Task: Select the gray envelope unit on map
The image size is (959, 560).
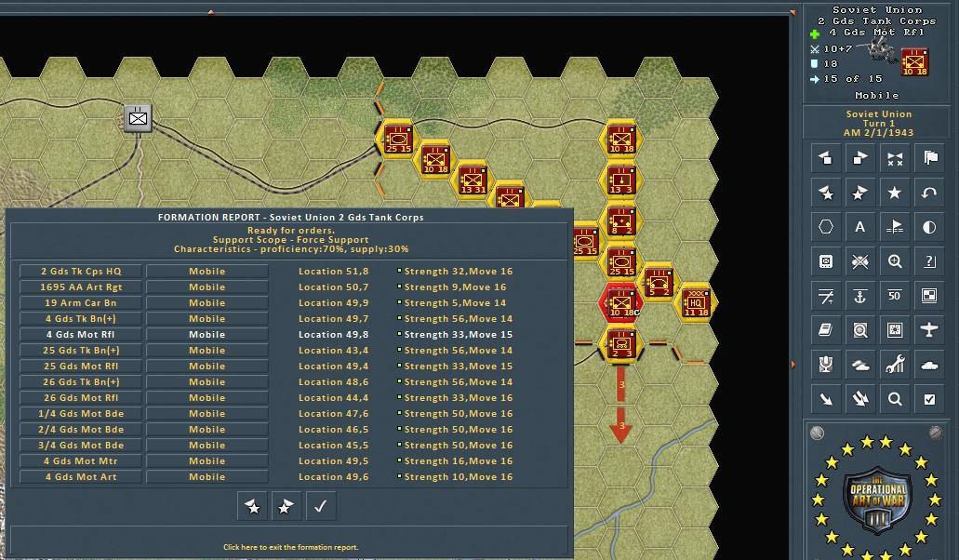Action: (138, 118)
